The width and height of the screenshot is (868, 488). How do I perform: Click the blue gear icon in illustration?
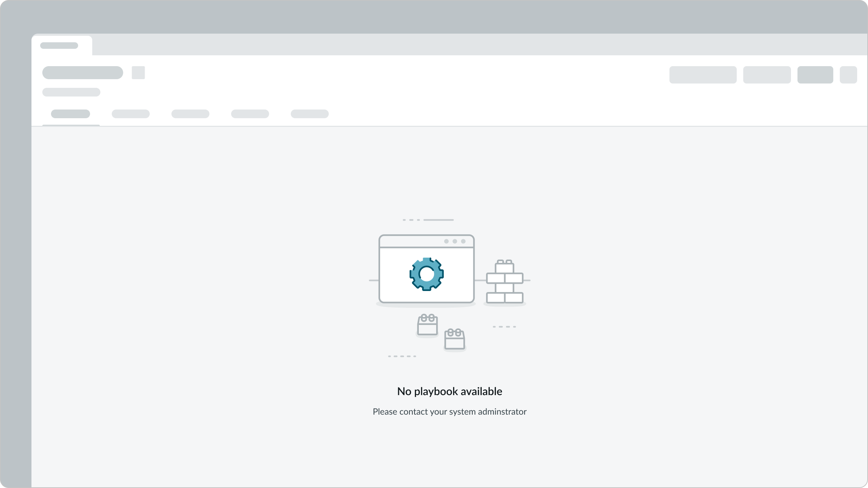[x=426, y=274]
